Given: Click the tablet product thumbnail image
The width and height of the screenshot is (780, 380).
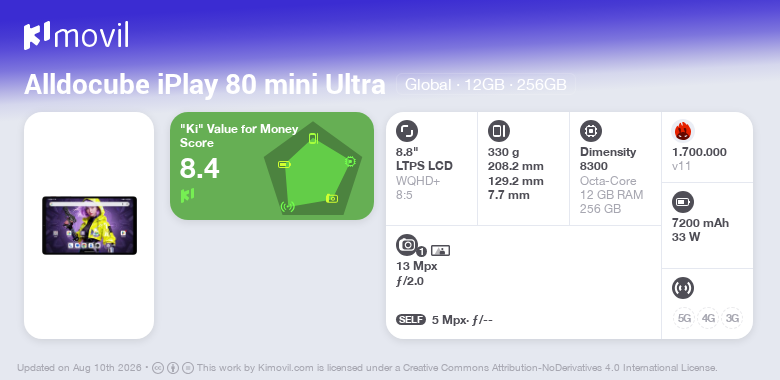Looking at the screenshot, I should click(x=90, y=225).
